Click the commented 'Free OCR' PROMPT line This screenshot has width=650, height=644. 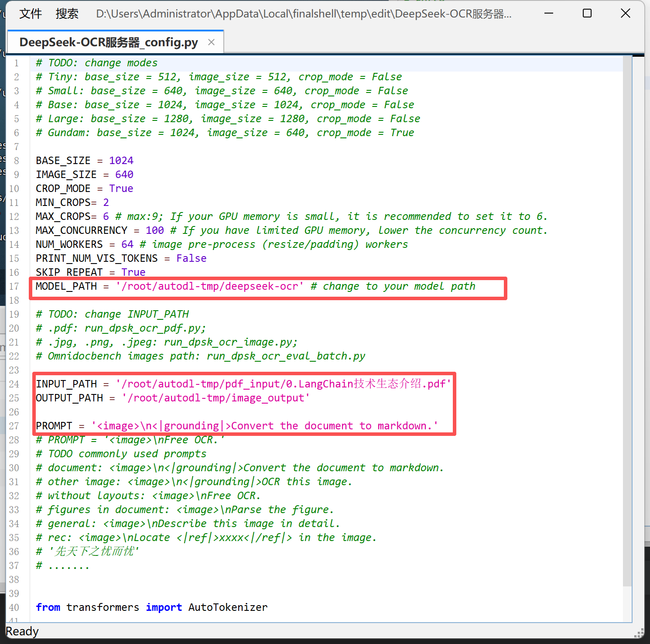(130, 440)
